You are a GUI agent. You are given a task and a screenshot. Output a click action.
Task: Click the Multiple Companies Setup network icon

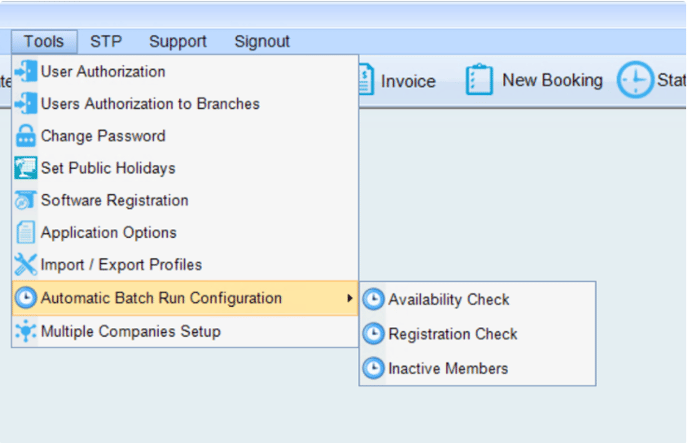[25, 331]
